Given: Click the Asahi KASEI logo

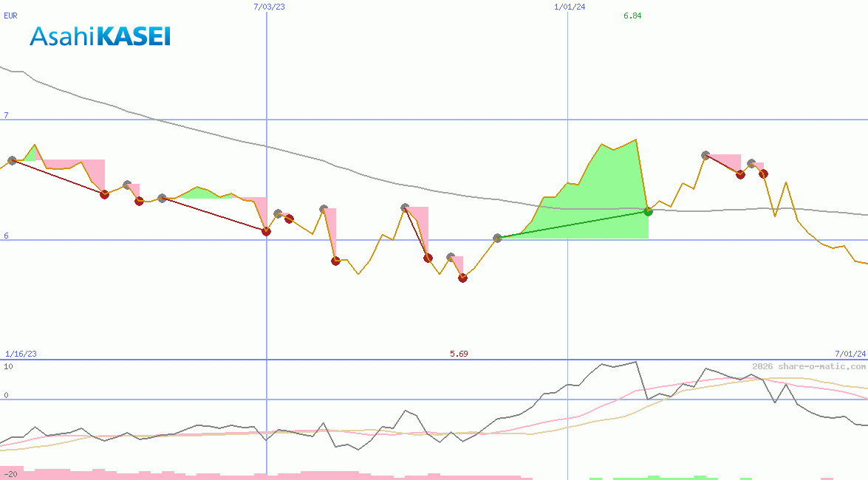Looking at the screenshot, I should point(100,36).
